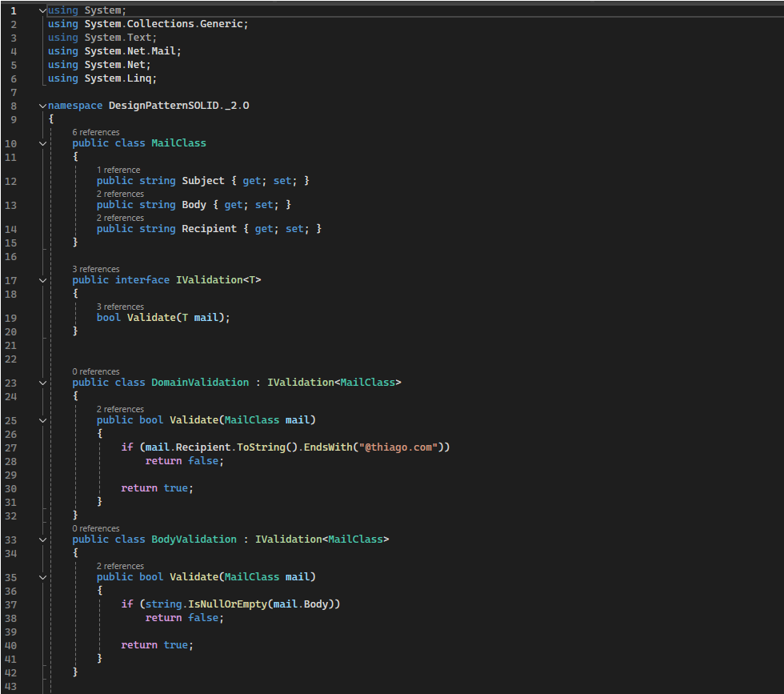The image size is (784, 694).
Task: Click the "@thiago.com" string literal
Action: [x=398, y=447]
